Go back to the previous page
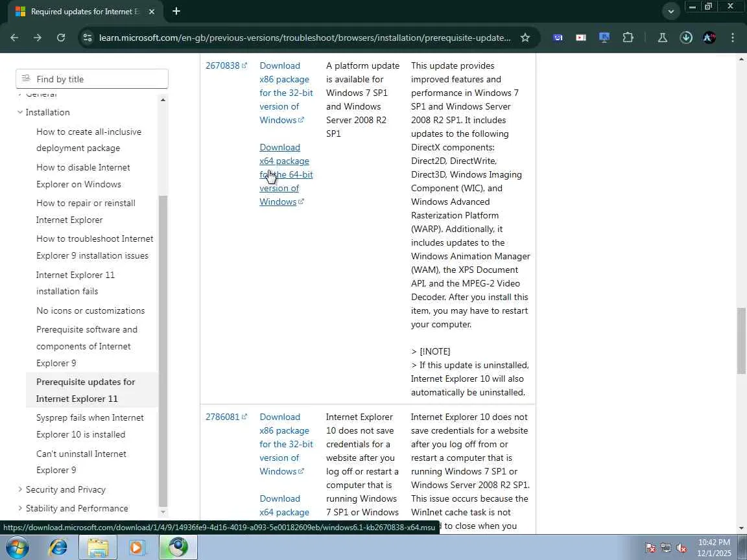The height and width of the screenshot is (560, 747). click(x=14, y=38)
